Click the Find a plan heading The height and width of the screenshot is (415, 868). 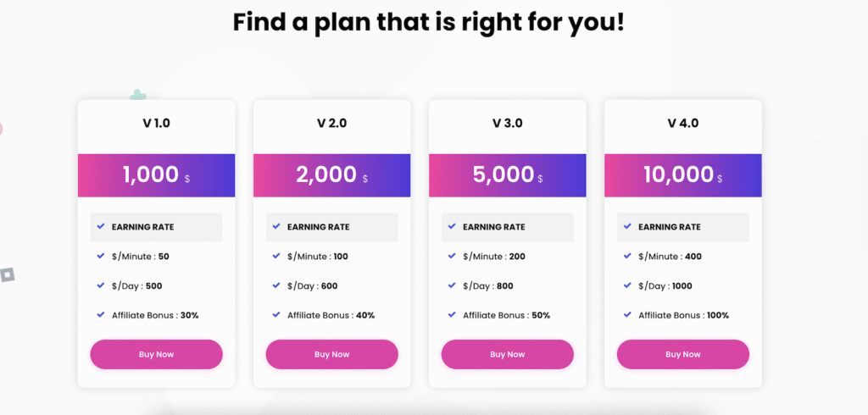[428, 23]
